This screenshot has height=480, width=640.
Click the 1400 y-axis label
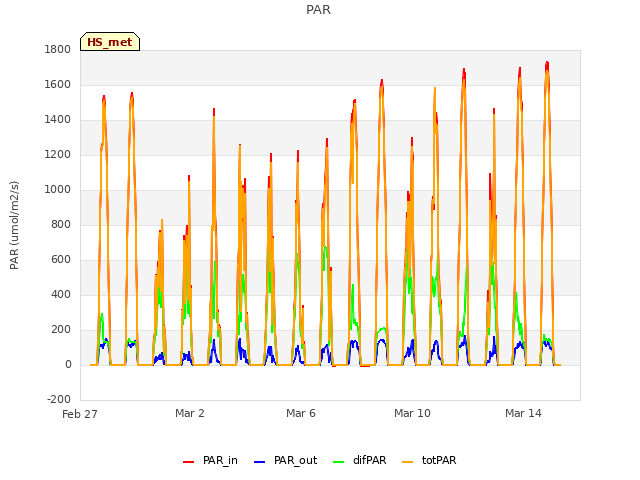pos(58,120)
